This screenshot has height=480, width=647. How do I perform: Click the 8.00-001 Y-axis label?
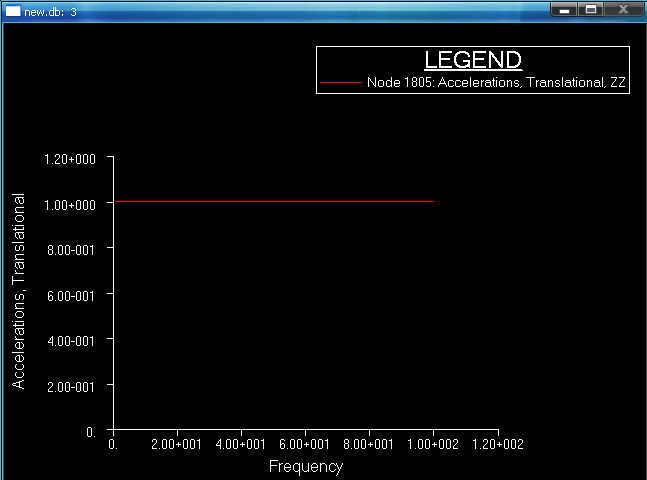click(x=71, y=250)
